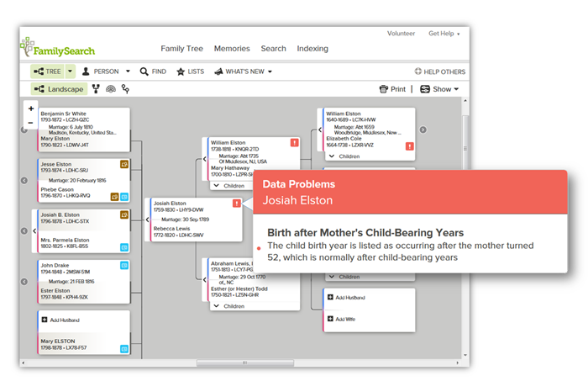Open the Family Tree menu
The image size is (588, 381).
click(182, 49)
